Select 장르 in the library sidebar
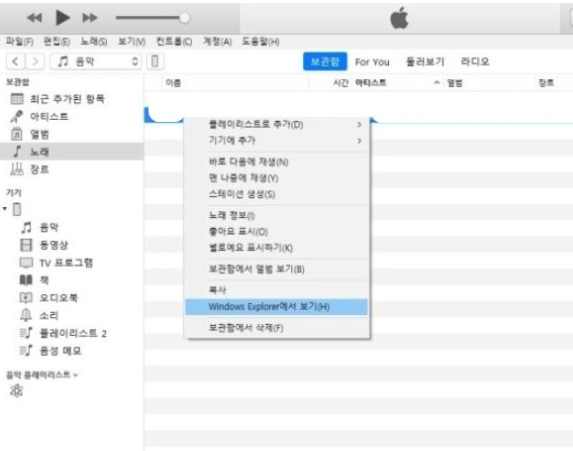This screenshot has width=573, height=451. 72,169
